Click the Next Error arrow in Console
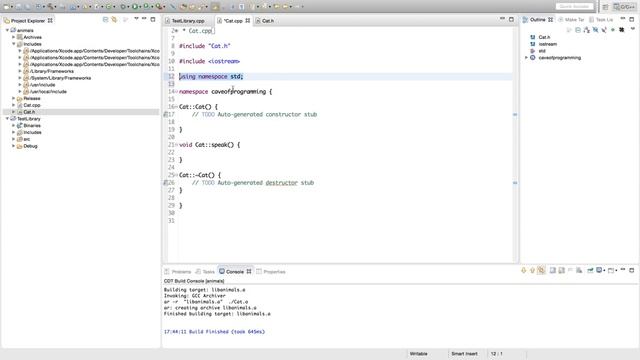Screen dimensions: 640x360 [524, 270]
